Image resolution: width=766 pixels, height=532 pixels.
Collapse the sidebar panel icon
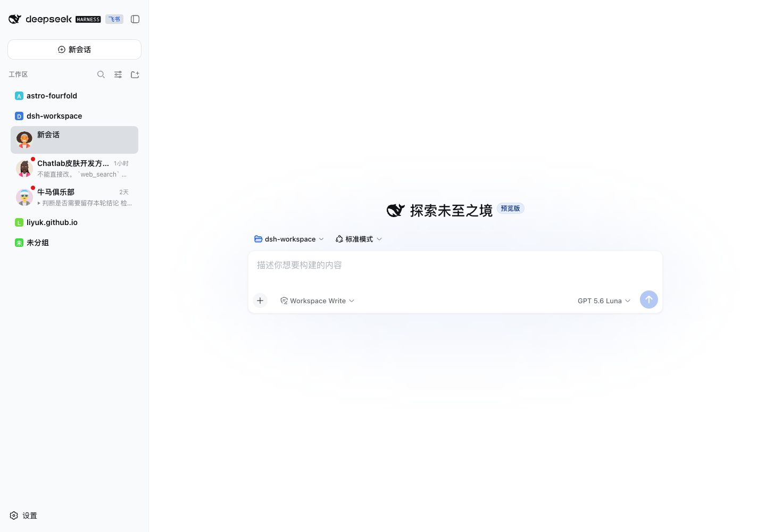click(x=135, y=19)
